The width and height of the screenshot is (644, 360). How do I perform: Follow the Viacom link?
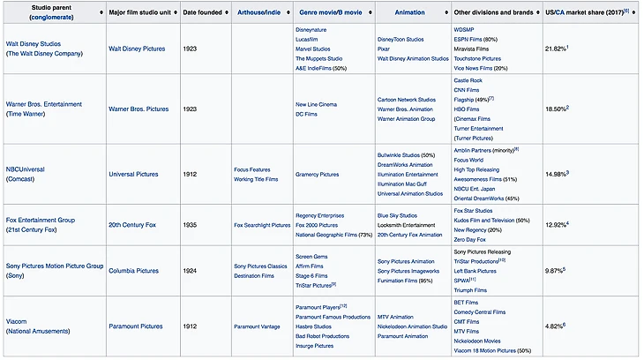16,322
